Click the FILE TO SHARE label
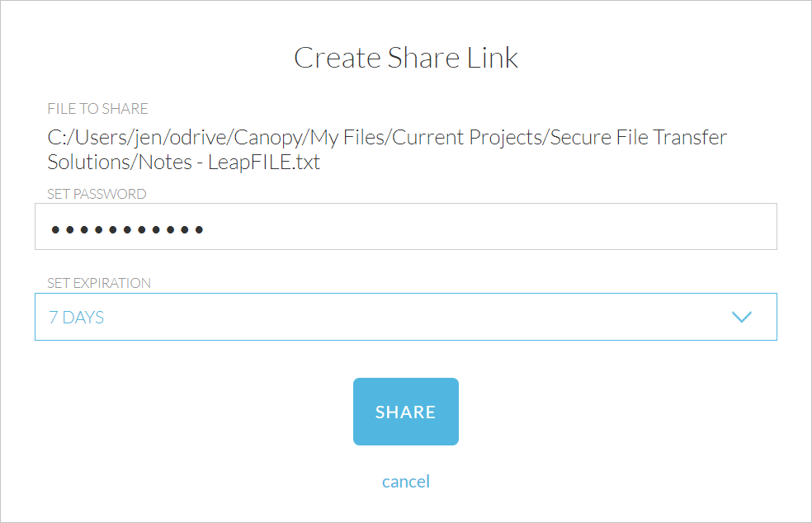The height and width of the screenshot is (523, 812). pyautogui.click(x=97, y=108)
